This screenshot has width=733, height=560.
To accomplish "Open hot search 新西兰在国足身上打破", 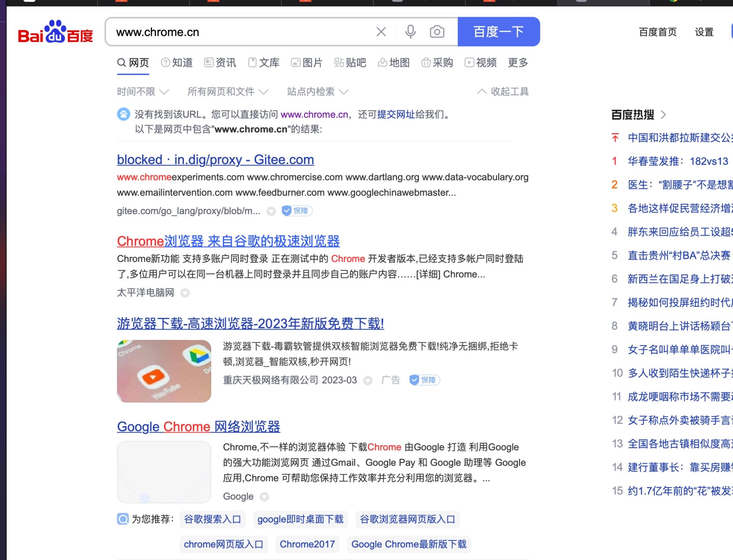I will point(680,279).
